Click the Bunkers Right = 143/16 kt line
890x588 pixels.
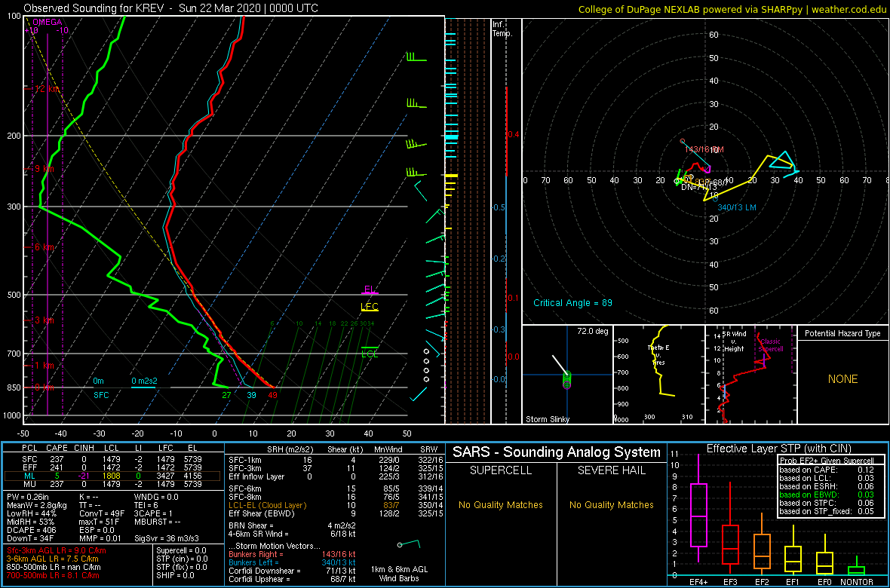(x=293, y=553)
